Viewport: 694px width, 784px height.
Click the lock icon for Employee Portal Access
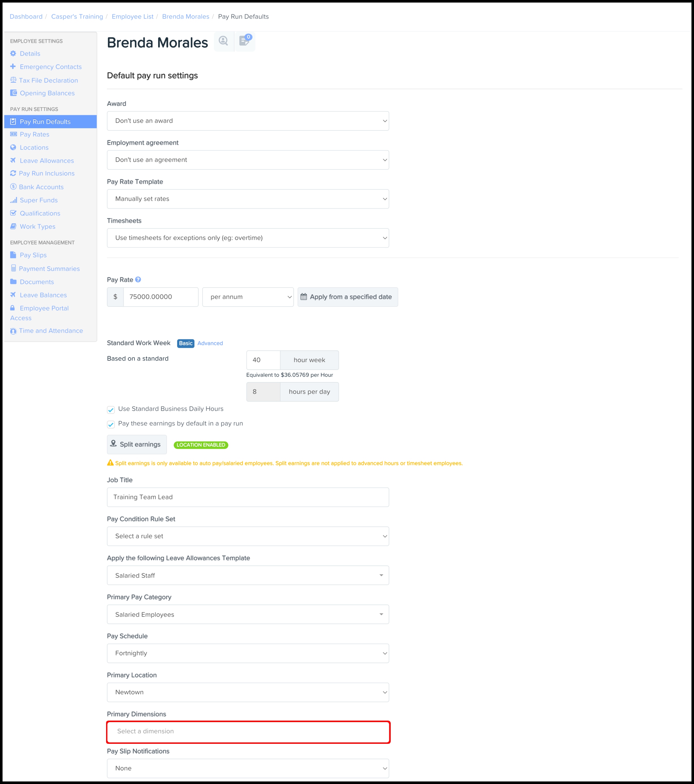[x=13, y=308]
